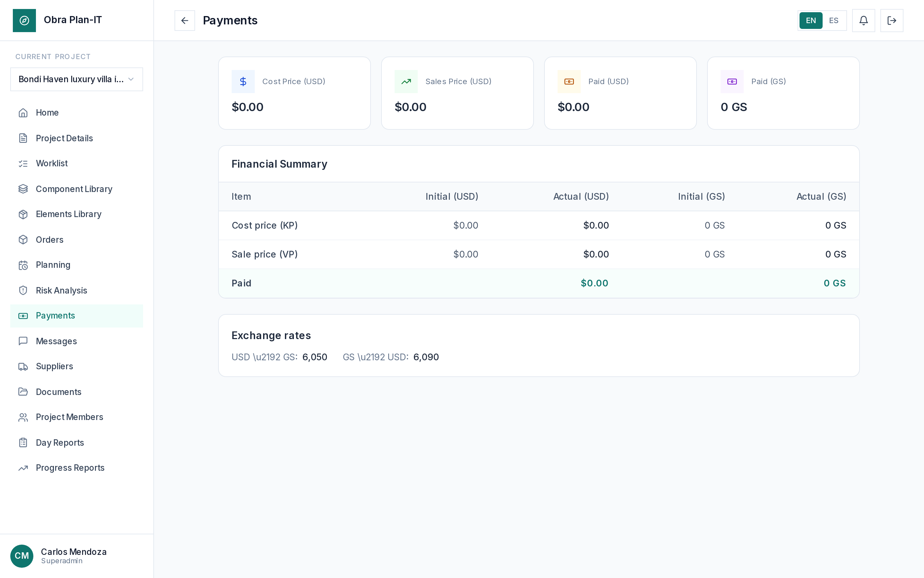
Task: Click the Suppliers truck icon
Action: (x=23, y=367)
